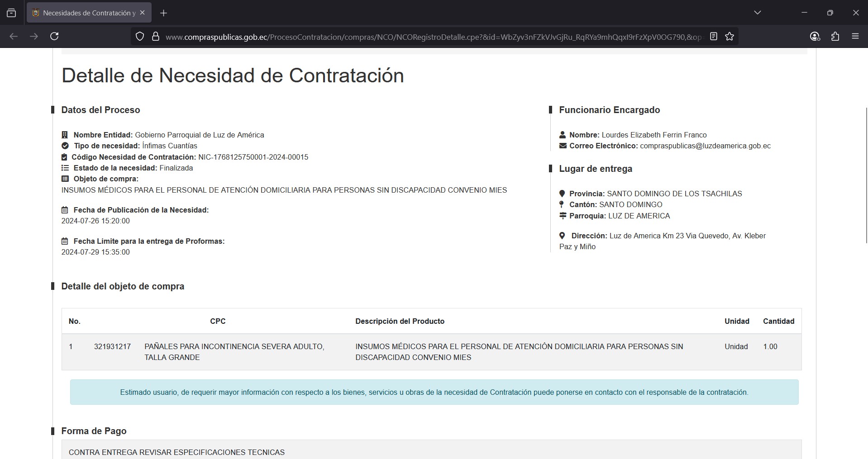Click the location icon beside Dirección

tap(562, 236)
